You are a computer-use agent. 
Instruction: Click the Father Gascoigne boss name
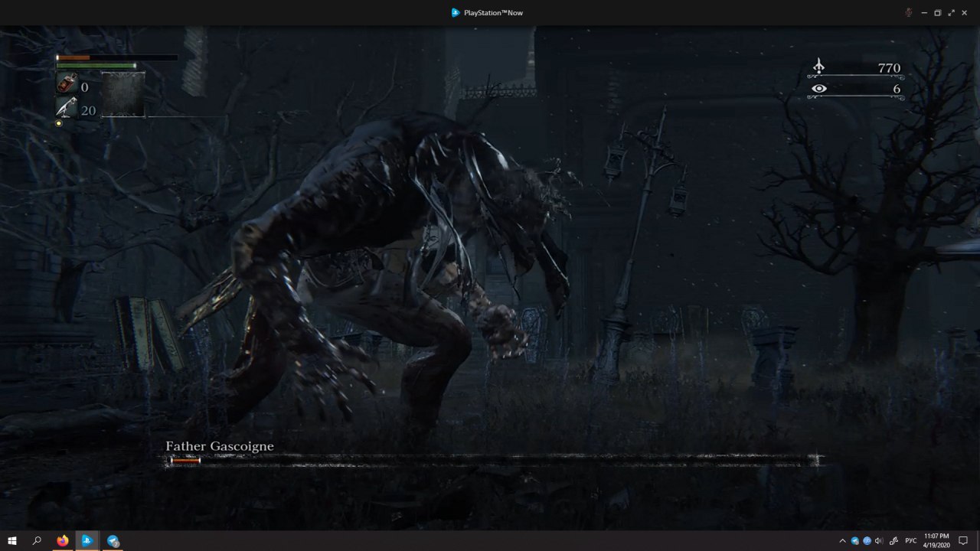tap(220, 446)
